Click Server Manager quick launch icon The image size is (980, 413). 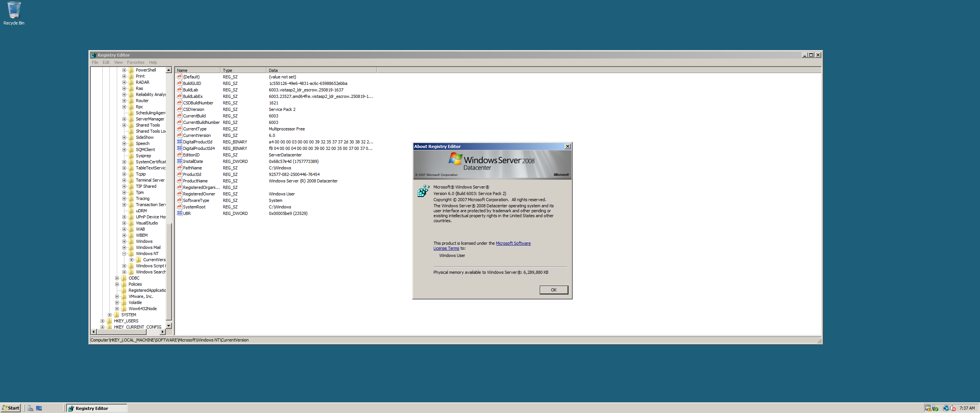click(30, 408)
